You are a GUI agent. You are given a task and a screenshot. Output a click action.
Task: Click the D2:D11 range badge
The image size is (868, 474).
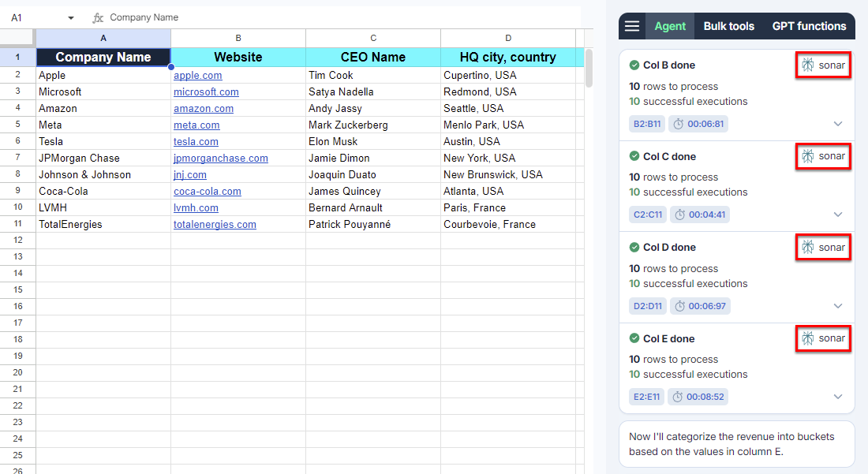(647, 306)
